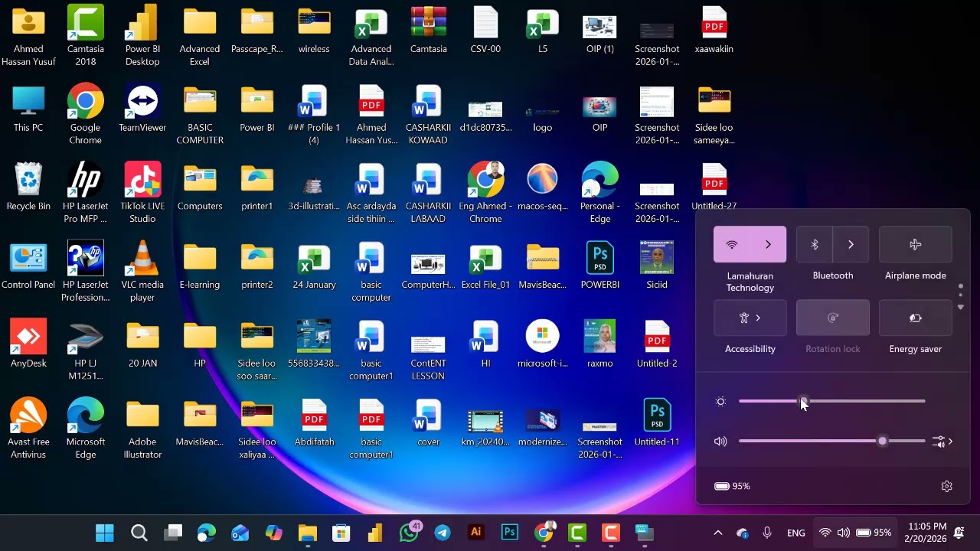Open Accessibility quick settings tile
The height and width of the screenshot is (551, 980).
pos(750,318)
